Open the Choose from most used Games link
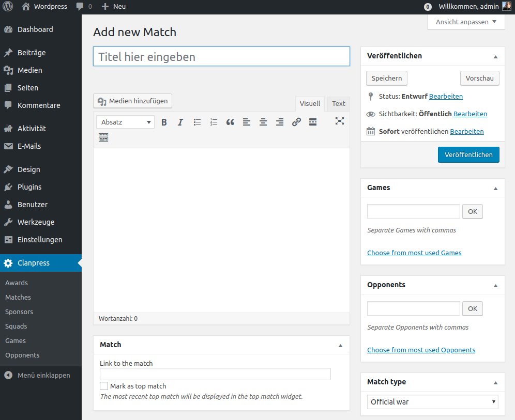This screenshot has height=420, width=515. 414,253
